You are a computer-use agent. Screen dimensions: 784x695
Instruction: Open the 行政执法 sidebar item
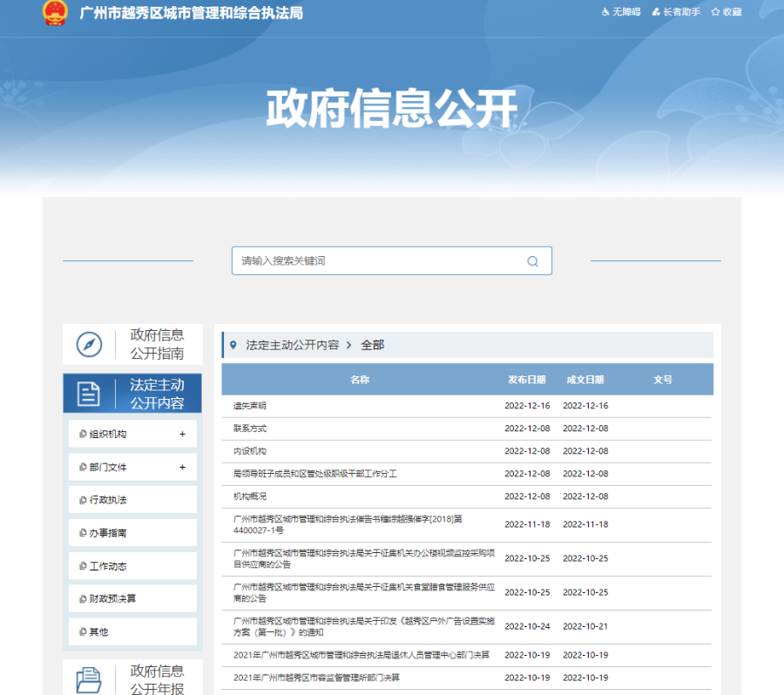click(x=108, y=500)
